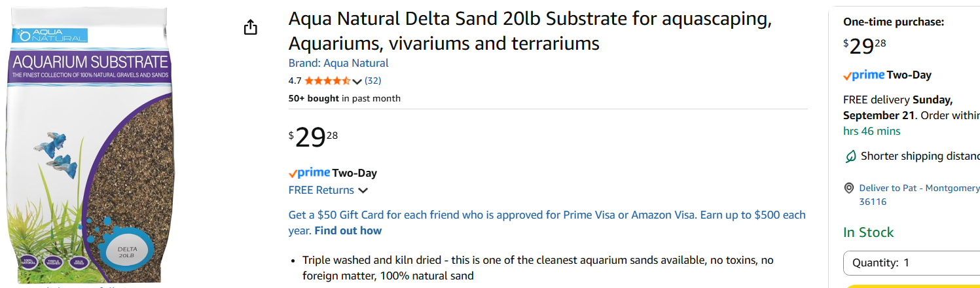Click the Prime logo below the main price
The width and height of the screenshot is (980, 288).
coord(309,173)
